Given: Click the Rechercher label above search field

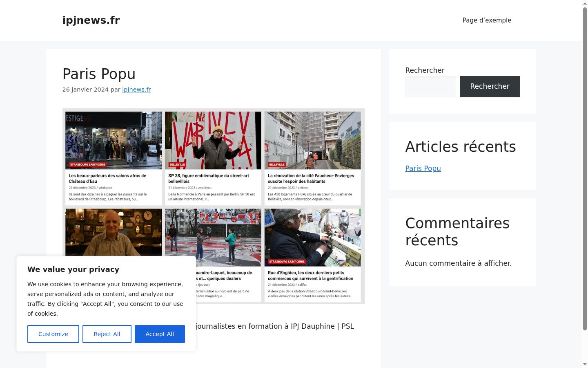Looking at the screenshot, I should 425,70.
